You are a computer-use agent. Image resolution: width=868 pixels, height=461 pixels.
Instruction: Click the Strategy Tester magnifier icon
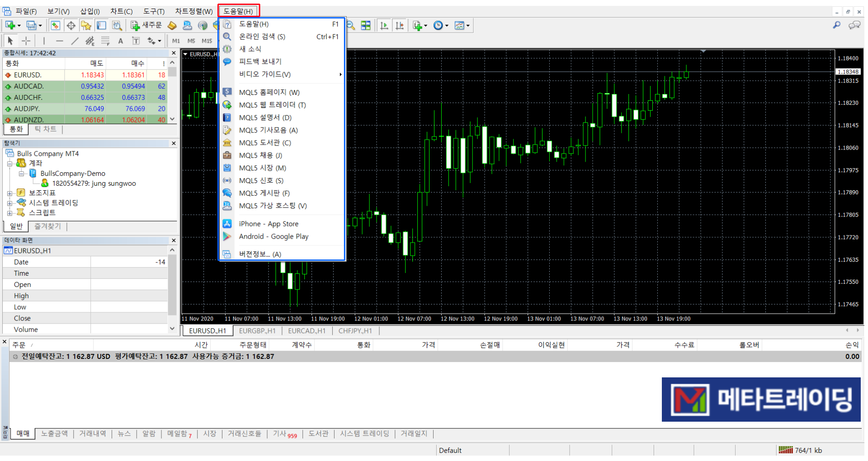[x=117, y=26]
